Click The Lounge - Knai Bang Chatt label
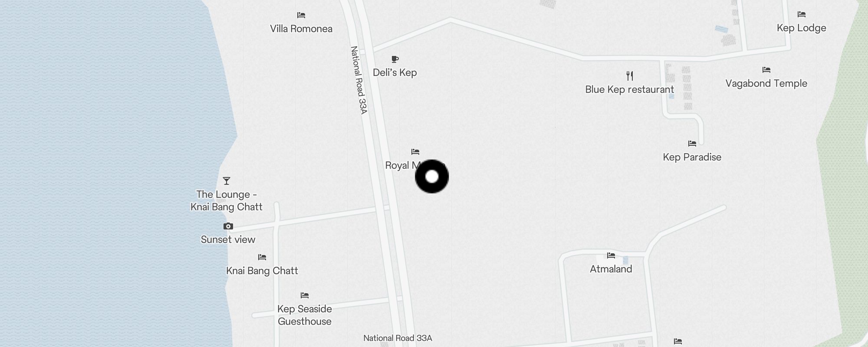Viewport: 868px width, 347px height. coord(227,200)
